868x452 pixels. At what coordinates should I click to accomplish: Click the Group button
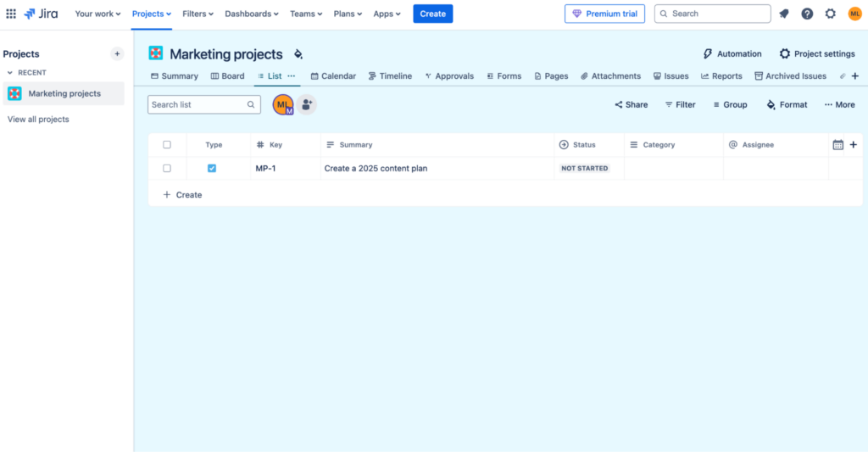pyautogui.click(x=730, y=104)
